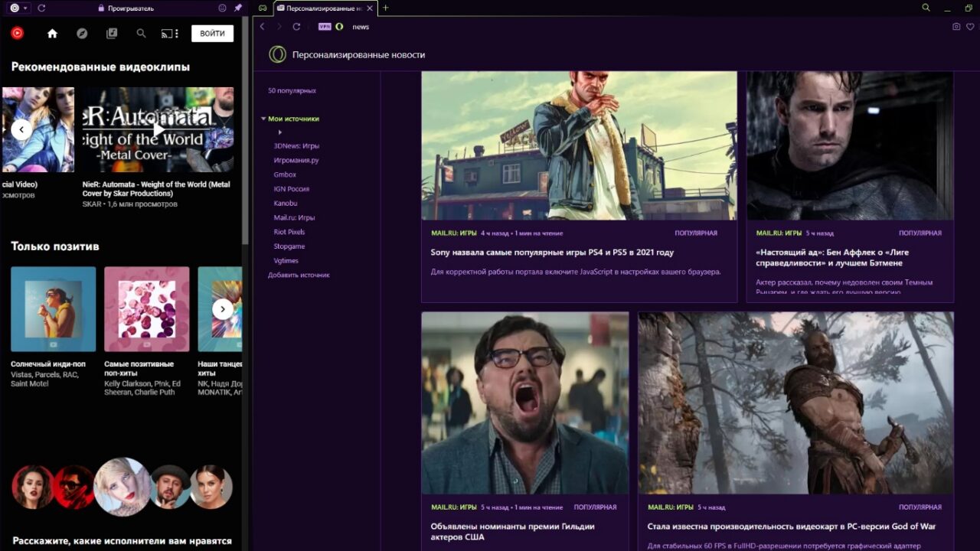Go back in browser navigation

point(262,26)
